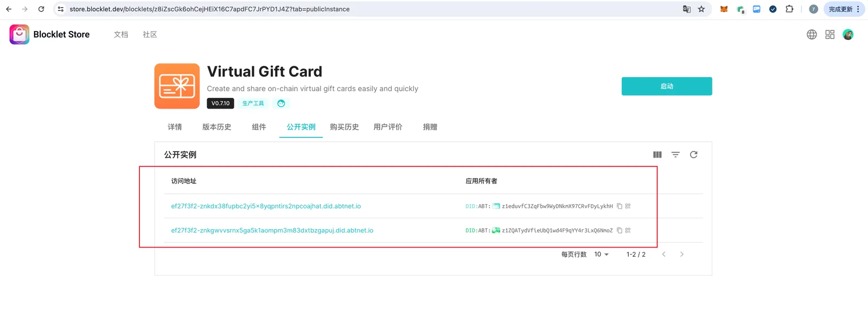
Task: Click the site info icon in address bar
Action: point(61,9)
